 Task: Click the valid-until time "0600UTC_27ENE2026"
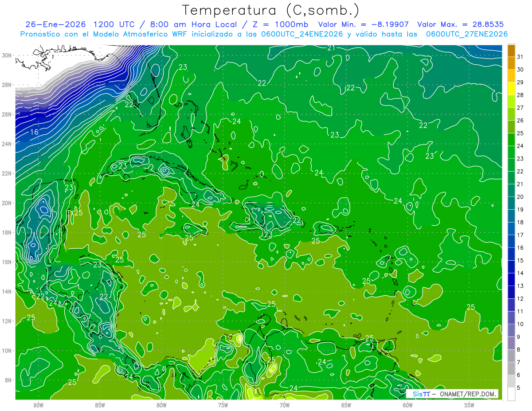point(467,34)
